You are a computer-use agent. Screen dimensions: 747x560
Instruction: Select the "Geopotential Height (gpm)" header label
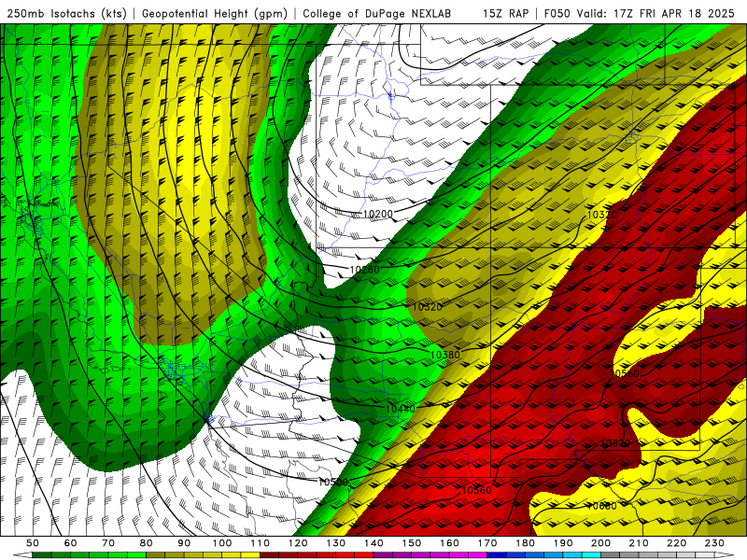215,14
